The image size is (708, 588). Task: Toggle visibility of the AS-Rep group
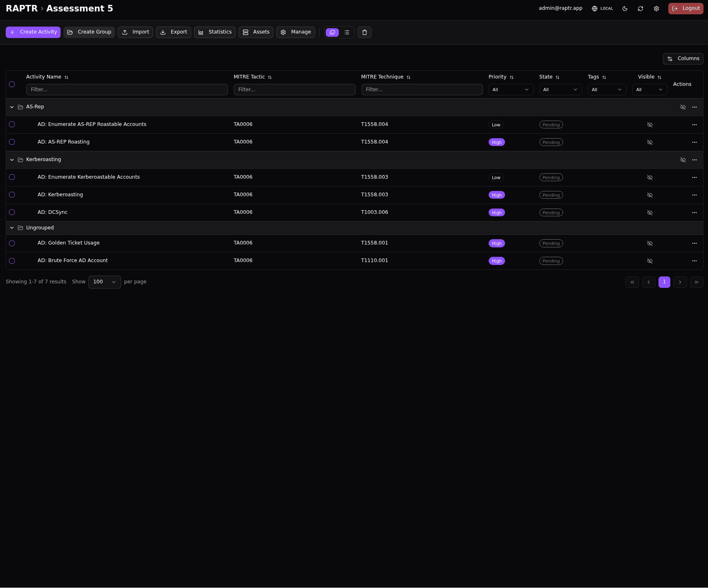click(x=683, y=107)
